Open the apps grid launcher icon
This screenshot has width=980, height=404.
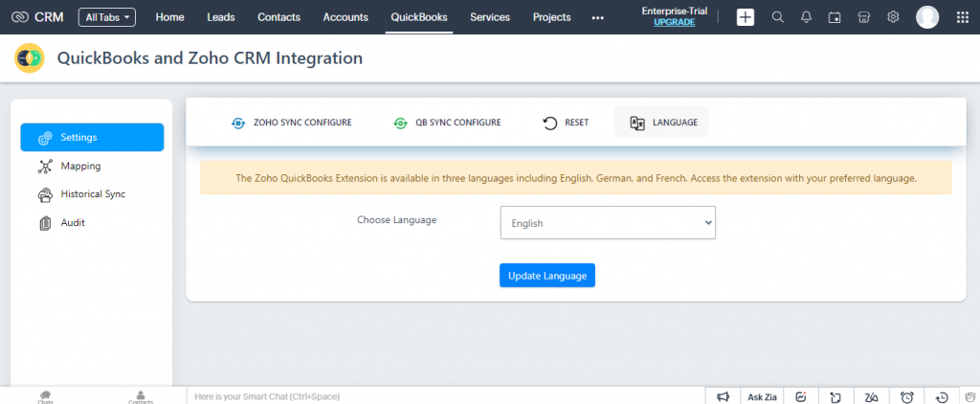(x=963, y=17)
